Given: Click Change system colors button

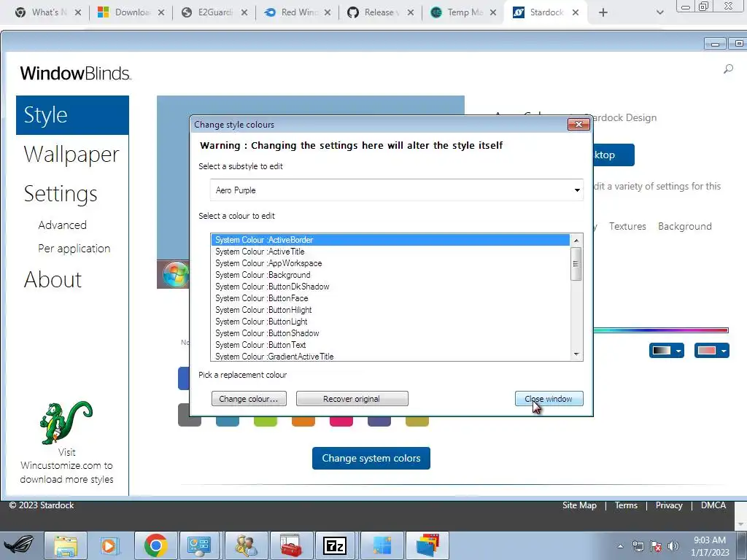Looking at the screenshot, I should pos(371,458).
